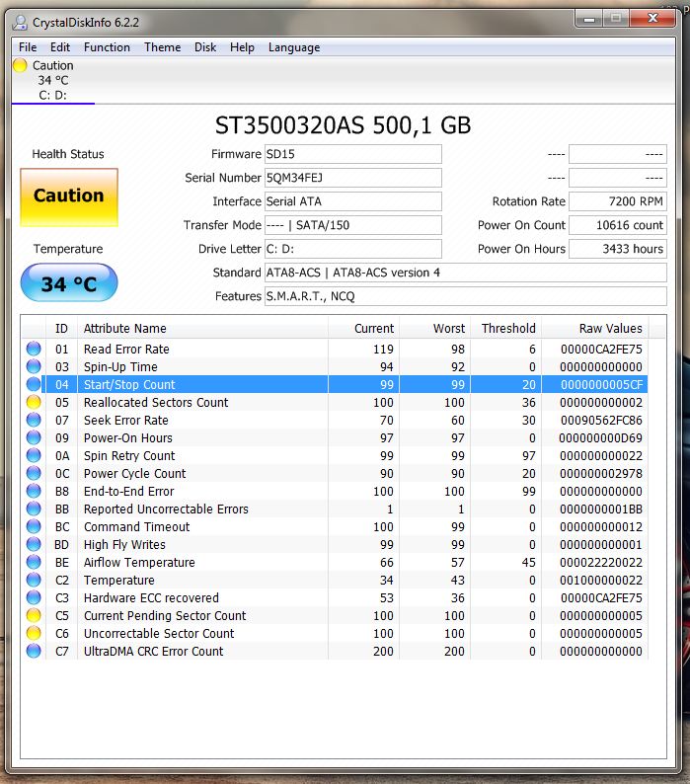
Task: Click the Features field S.M.A.R.T., NCQ
Action: pyautogui.click(x=466, y=296)
